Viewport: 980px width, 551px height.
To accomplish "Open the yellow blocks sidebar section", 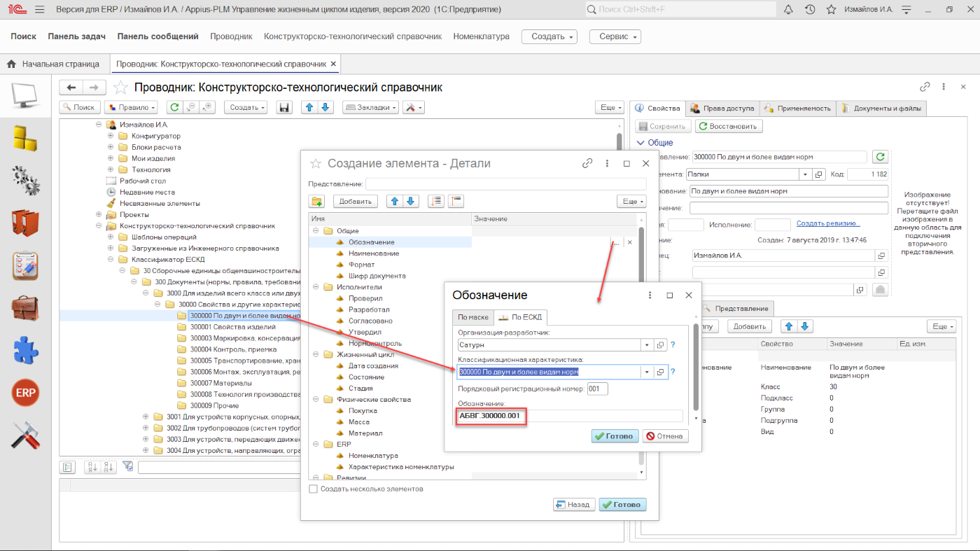I will coord(26,137).
